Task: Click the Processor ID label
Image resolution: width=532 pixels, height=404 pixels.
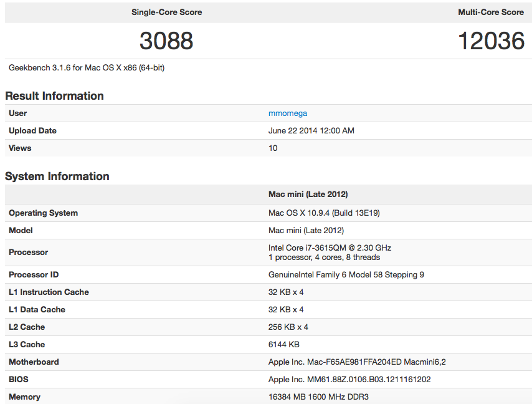Action: pyautogui.click(x=34, y=275)
